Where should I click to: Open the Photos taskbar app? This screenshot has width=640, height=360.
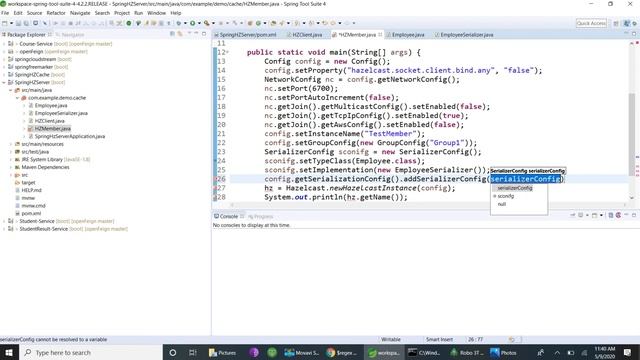click(x=504, y=353)
